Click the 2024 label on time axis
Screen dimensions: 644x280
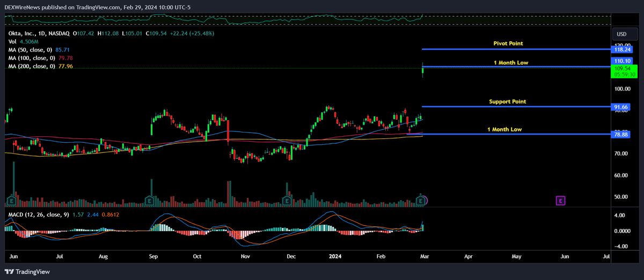[335, 257]
